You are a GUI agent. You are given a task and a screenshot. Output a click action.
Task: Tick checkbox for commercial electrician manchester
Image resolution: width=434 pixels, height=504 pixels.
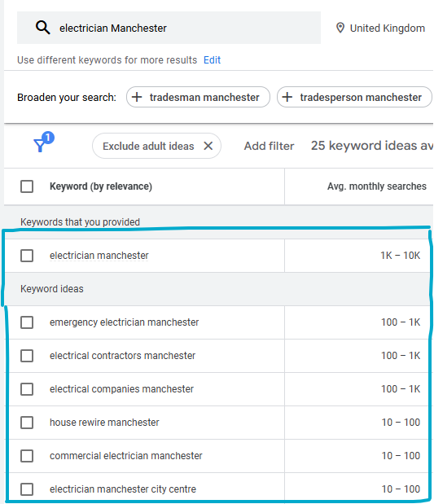[27, 456]
